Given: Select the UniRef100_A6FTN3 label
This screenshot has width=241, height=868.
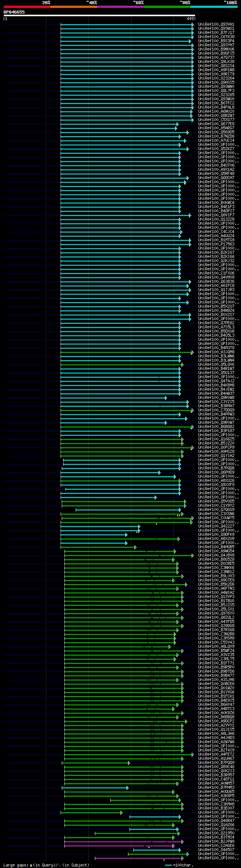Looking at the screenshot, I should pyautogui.click(x=216, y=589).
